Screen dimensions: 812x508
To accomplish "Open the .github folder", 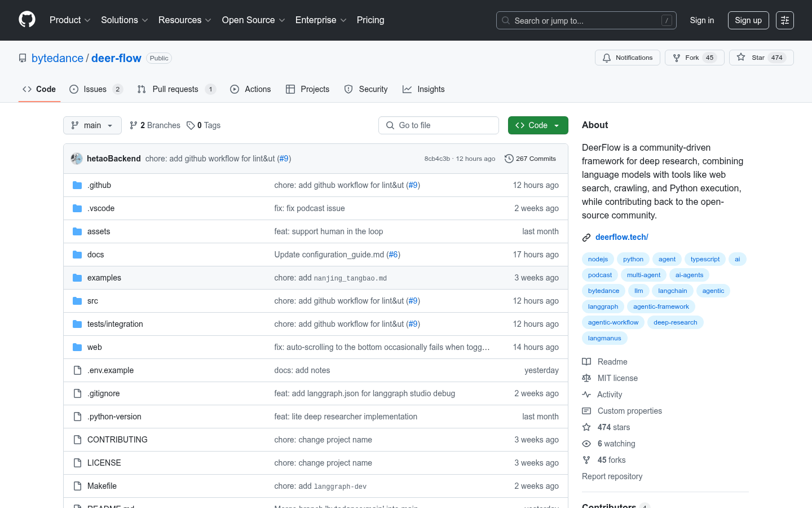I will pyautogui.click(x=99, y=185).
